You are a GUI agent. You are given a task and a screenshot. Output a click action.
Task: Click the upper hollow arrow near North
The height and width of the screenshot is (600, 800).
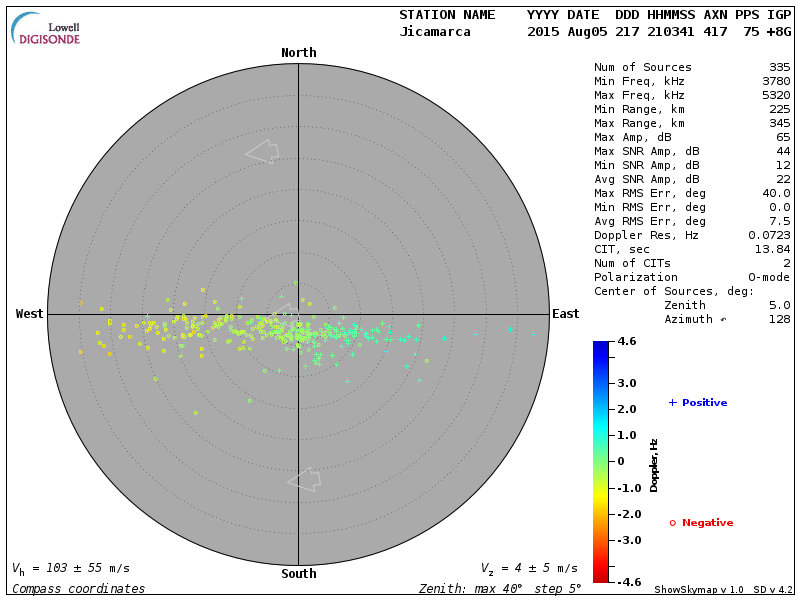click(262, 151)
